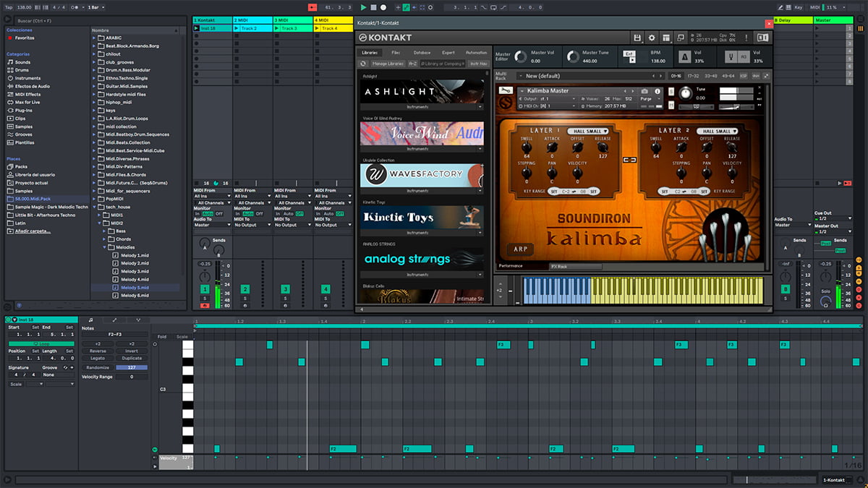The height and width of the screenshot is (488, 868).
Task: Click the Legato button
Action: (x=98, y=358)
